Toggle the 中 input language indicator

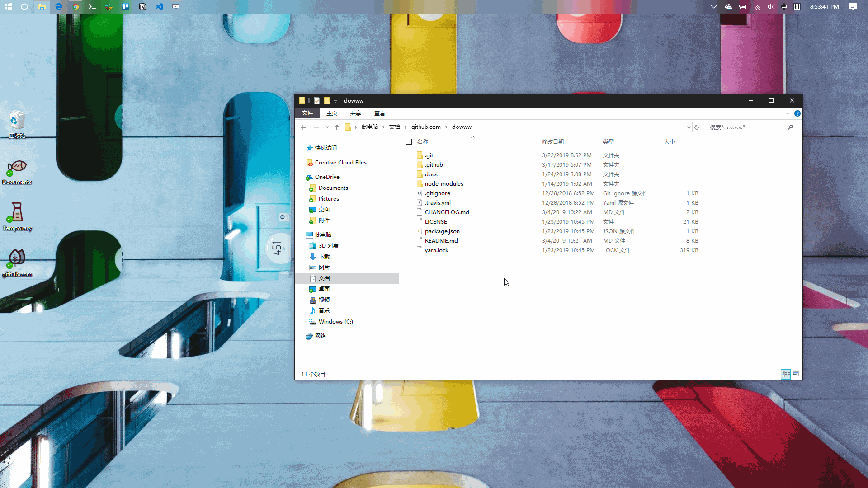pyautogui.click(x=784, y=7)
